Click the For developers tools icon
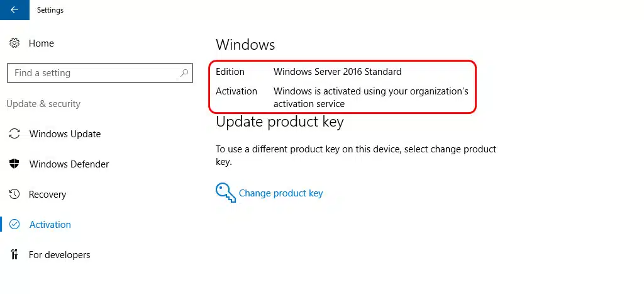This screenshot has height=294, width=644. tap(14, 255)
